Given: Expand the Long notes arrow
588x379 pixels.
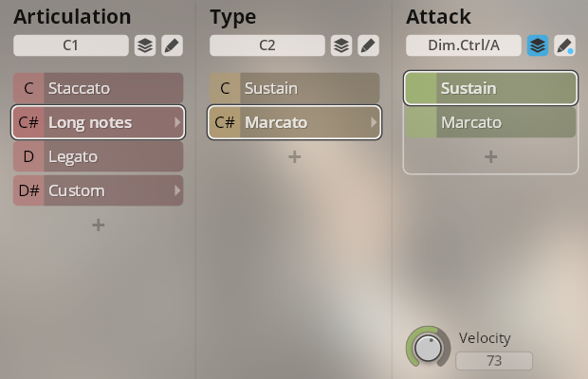Looking at the screenshot, I should (177, 122).
